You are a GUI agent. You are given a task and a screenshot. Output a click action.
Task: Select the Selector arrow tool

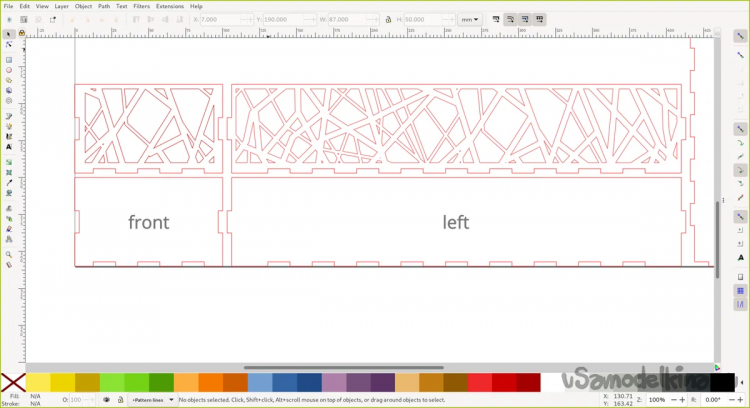tap(9, 33)
